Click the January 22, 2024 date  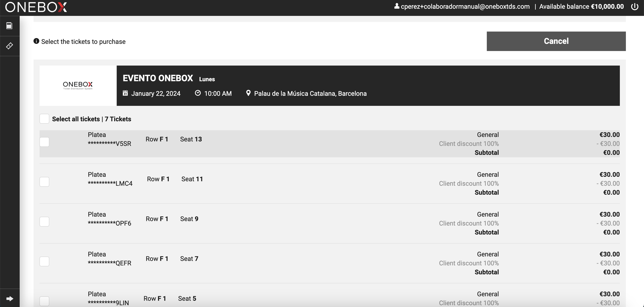(156, 94)
